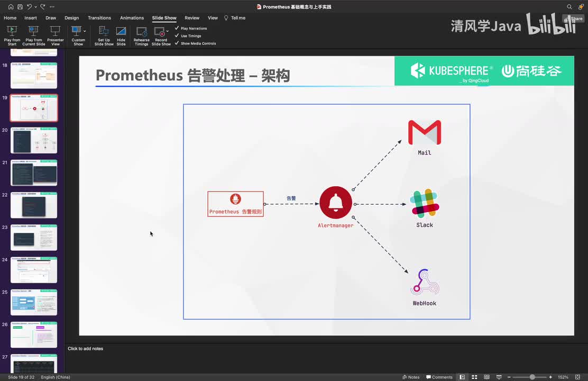This screenshot has width=588, height=381.
Task: Click the English (China) language indicator
Action: [x=56, y=377]
